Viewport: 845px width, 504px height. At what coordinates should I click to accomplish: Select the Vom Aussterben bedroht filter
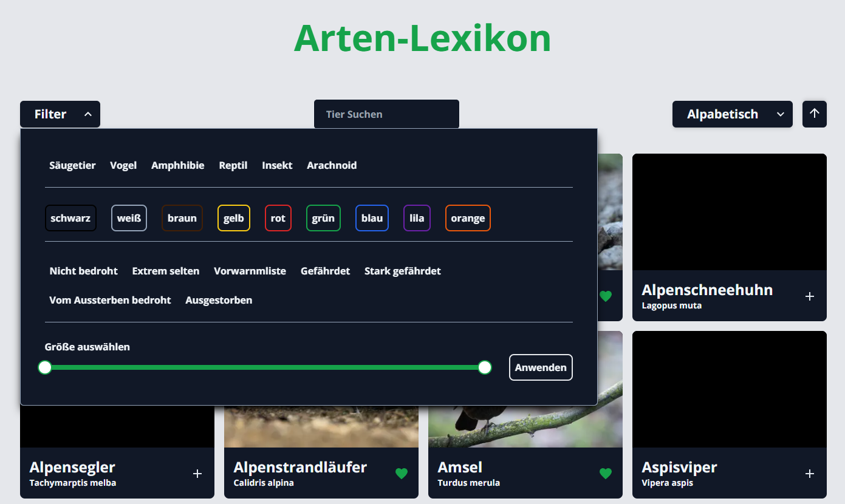point(110,300)
